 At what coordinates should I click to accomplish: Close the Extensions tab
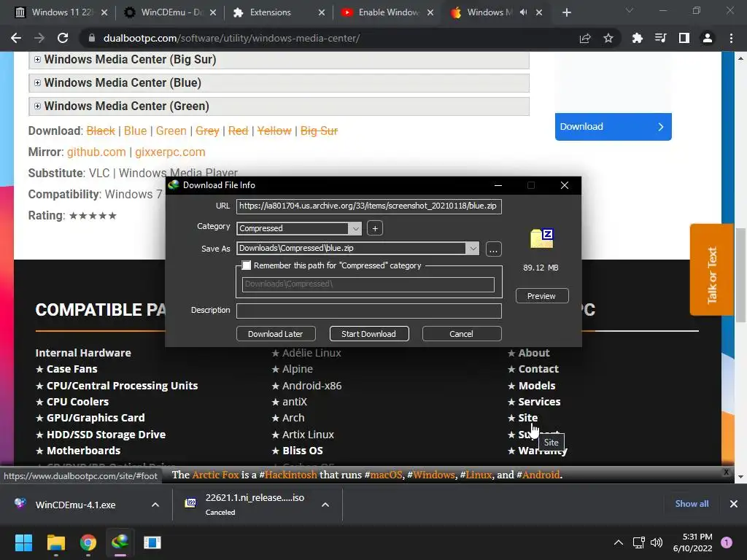click(x=322, y=13)
